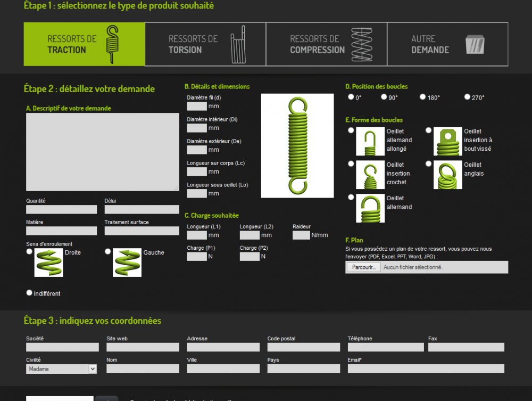Viewport: 532px width, 401px height.
Task: Click Parcourir to upload a plan
Action: [x=363, y=267]
